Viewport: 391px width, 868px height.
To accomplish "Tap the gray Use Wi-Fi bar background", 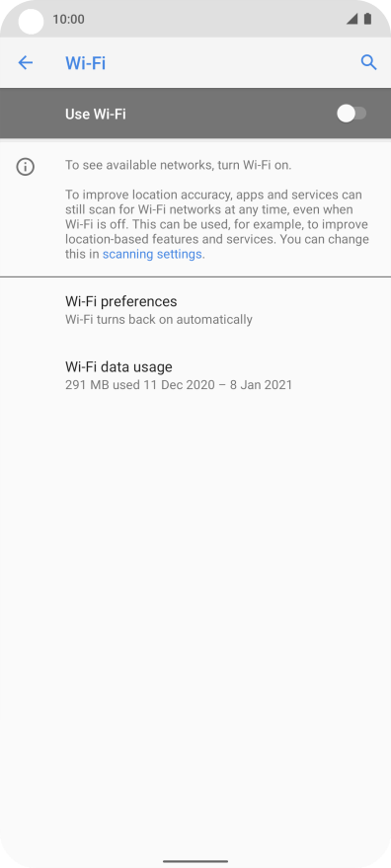I will coord(195,114).
